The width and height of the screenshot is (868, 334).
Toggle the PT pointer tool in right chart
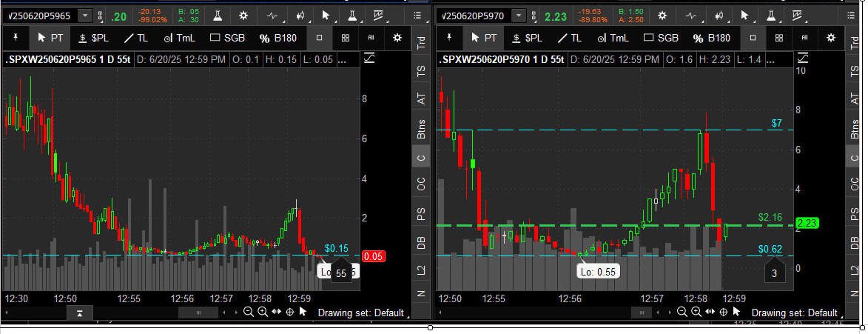[x=480, y=38]
